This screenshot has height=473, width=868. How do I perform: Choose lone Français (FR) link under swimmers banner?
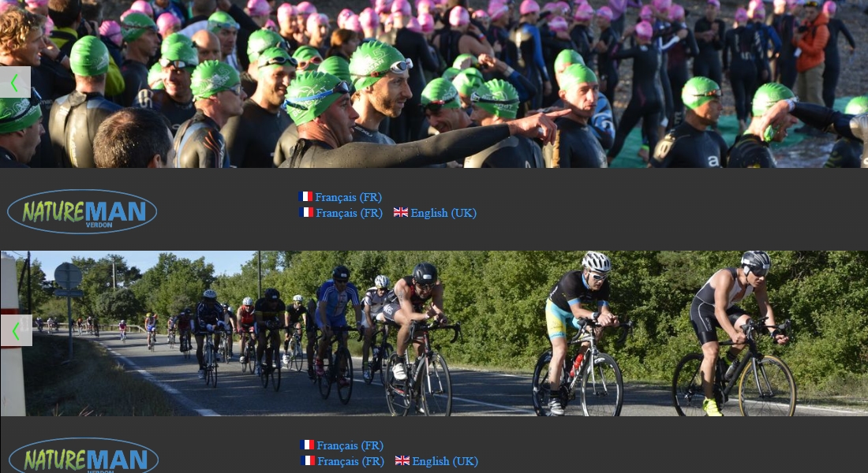[348, 198]
